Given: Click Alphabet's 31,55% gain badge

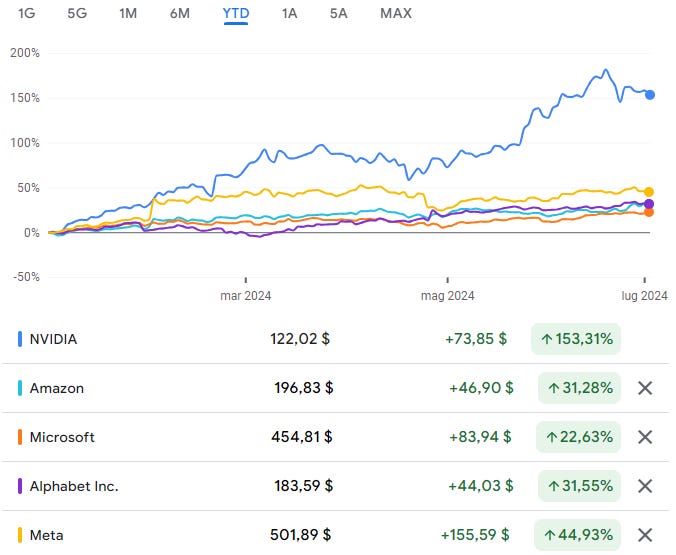Looking at the screenshot, I should click(579, 486).
